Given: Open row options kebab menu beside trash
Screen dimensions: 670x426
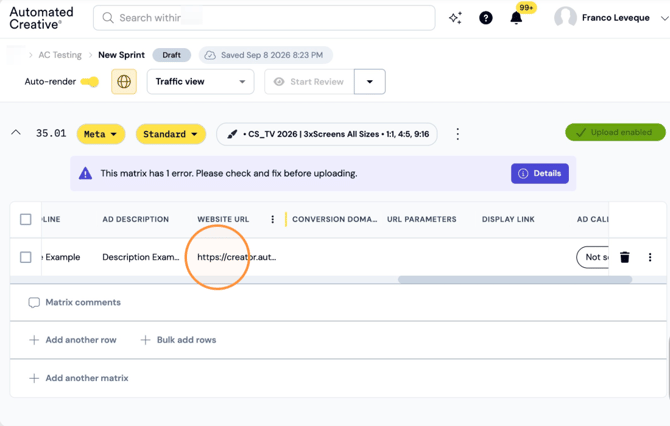Looking at the screenshot, I should coord(650,257).
